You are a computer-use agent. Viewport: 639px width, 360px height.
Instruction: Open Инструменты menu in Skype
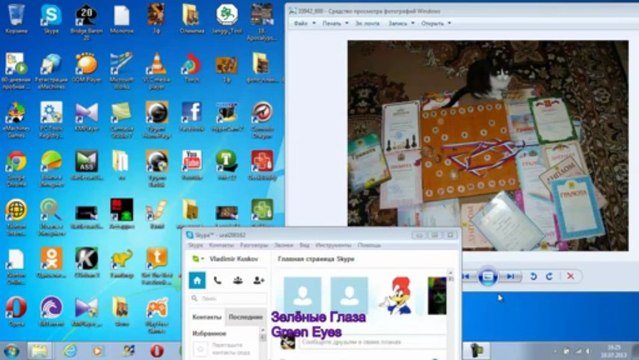[333, 245]
